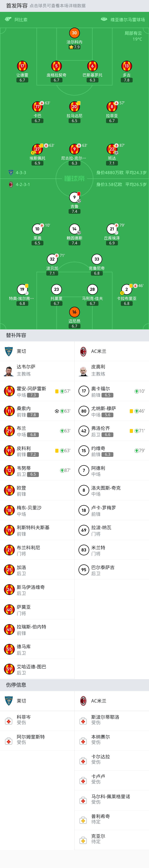Tap Dorgu's number 13 jersey icon

[x=126, y=66]
